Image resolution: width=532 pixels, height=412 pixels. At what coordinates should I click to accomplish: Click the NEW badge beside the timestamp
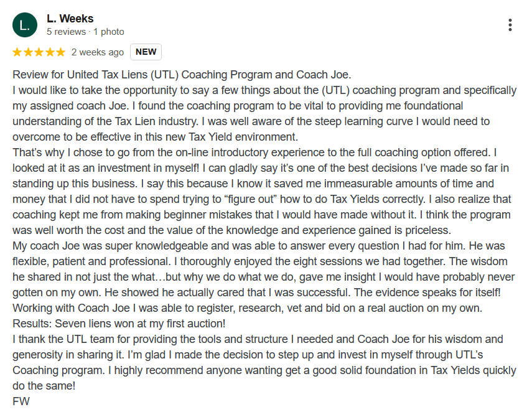tap(146, 52)
